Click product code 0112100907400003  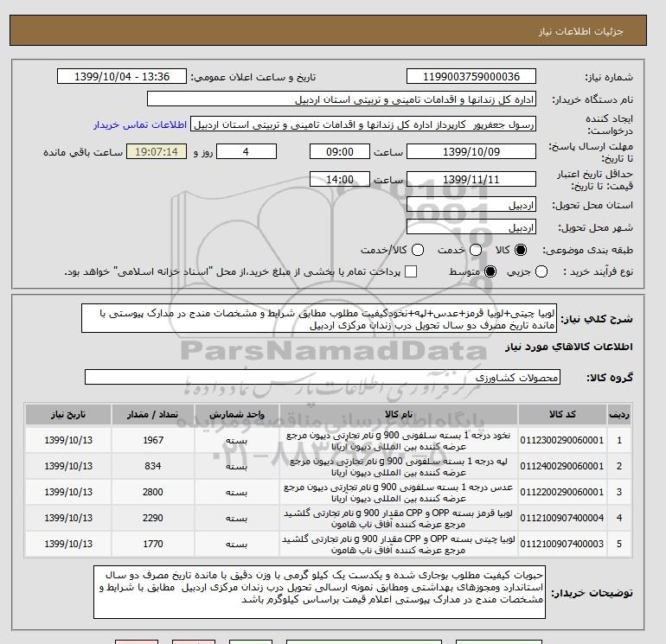[x=562, y=544]
